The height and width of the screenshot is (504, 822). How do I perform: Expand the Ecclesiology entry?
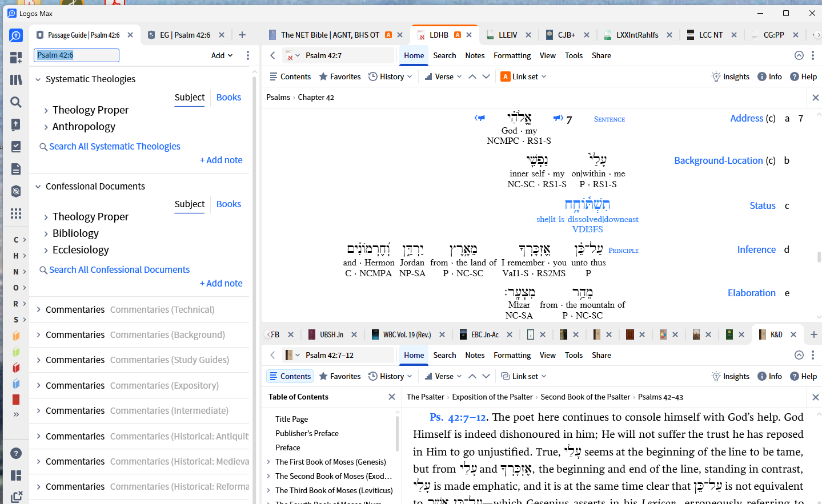click(46, 251)
